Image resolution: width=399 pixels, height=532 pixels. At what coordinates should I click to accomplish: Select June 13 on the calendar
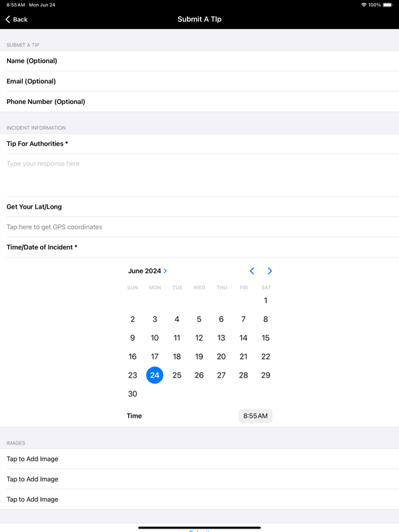pyautogui.click(x=221, y=338)
